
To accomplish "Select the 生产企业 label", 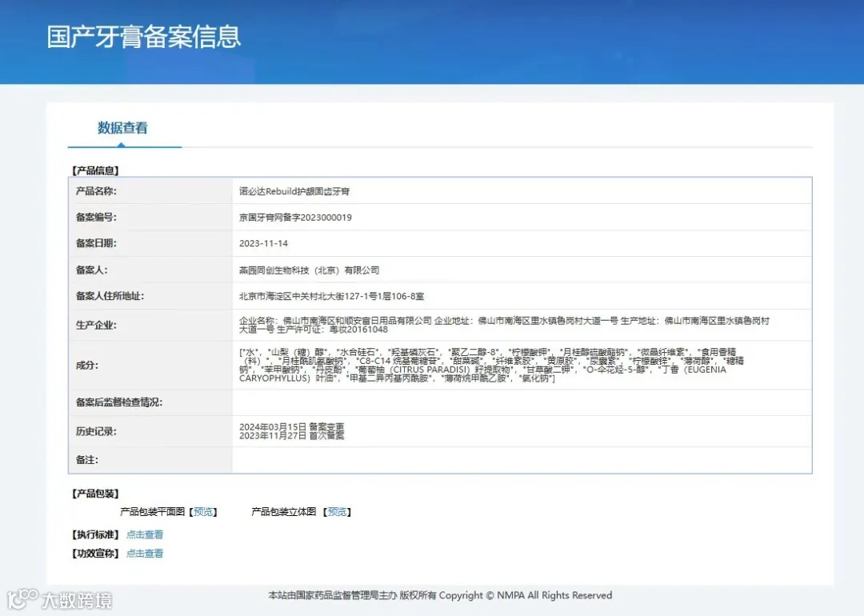I will (96, 325).
